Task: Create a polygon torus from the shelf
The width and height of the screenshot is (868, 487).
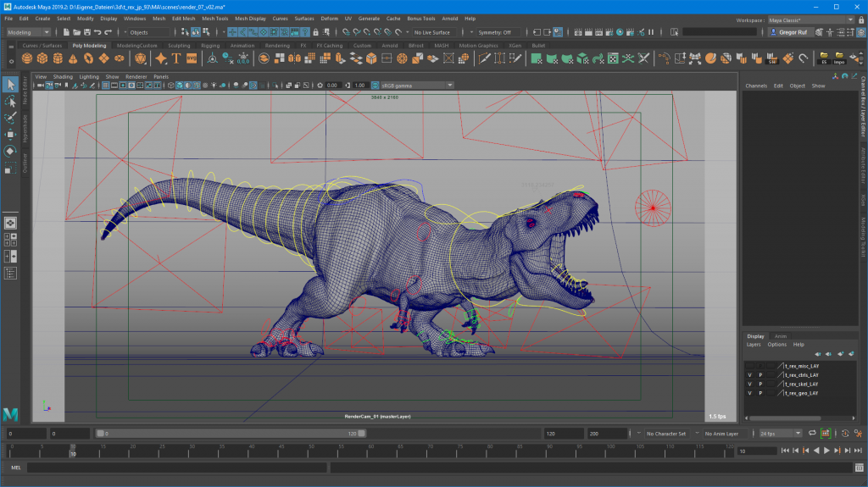Action: point(88,58)
